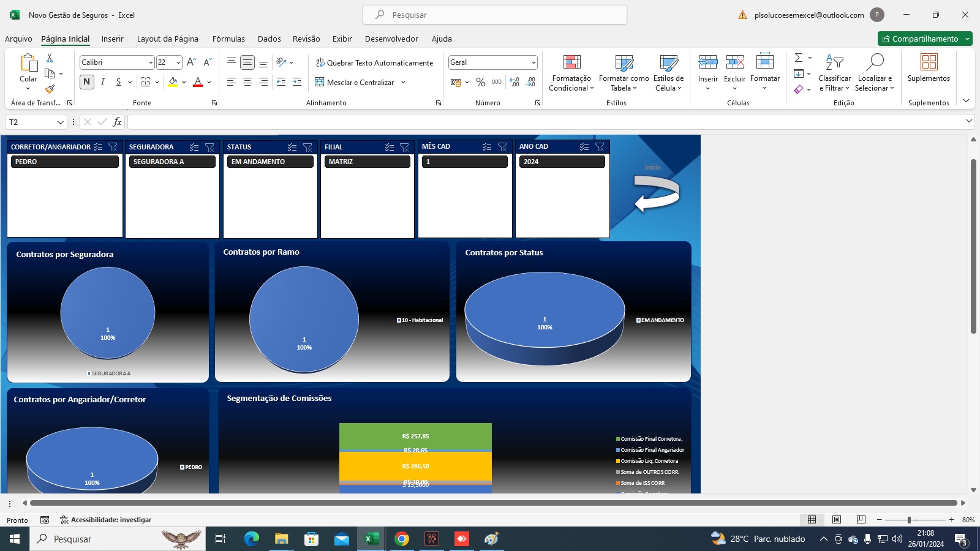
Task: Expand the Geral number format dropdown
Action: (x=533, y=62)
